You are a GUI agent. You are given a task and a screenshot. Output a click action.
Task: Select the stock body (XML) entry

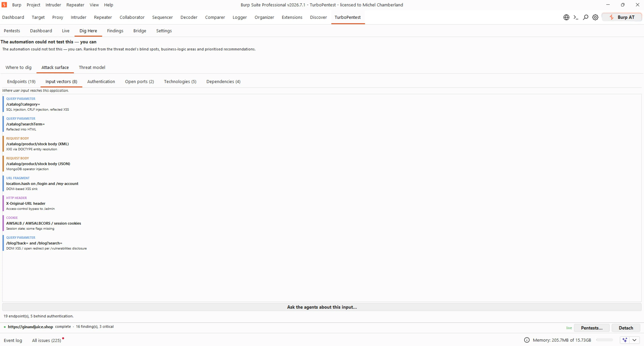[x=322, y=144]
